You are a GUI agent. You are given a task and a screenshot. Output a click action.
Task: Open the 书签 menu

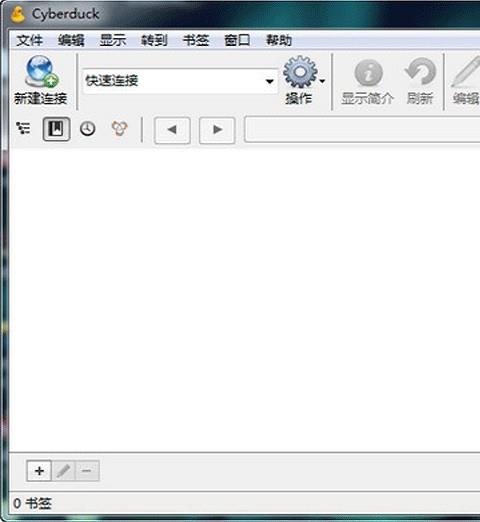(196, 41)
